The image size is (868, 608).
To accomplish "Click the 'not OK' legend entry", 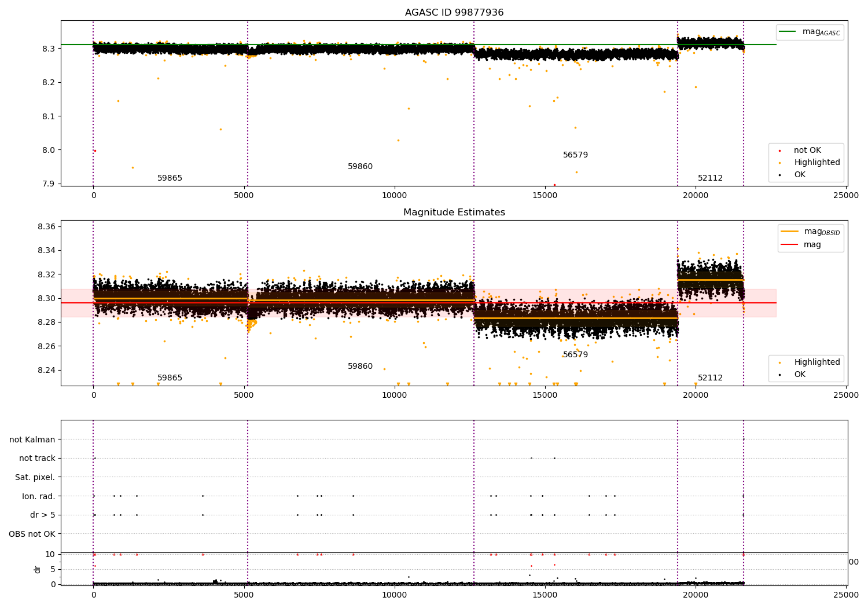I will pyautogui.click(x=807, y=151).
